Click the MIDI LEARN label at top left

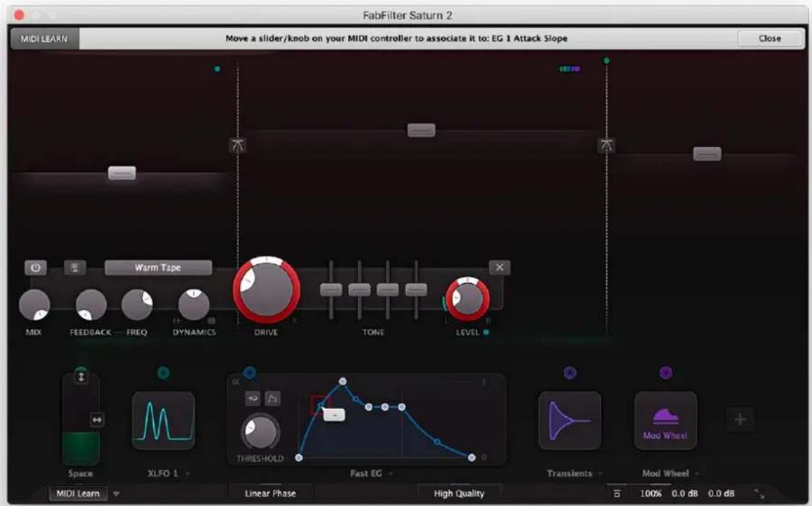pos(44,38)
